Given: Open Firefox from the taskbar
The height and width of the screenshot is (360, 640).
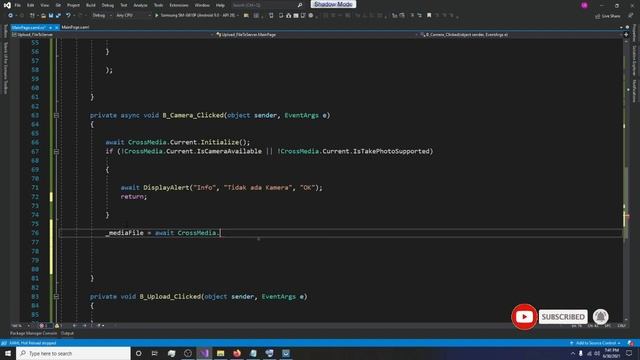Looking at the screenshot, I should 237,353.
